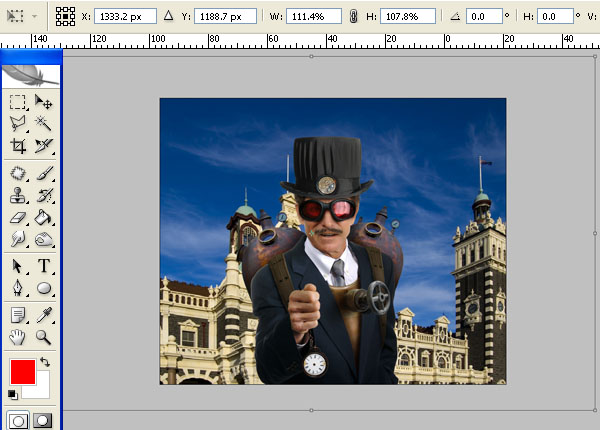Screen dimensions: 600x430
Task: Choose the Paint Bucket tool
Action: [43, 217]
